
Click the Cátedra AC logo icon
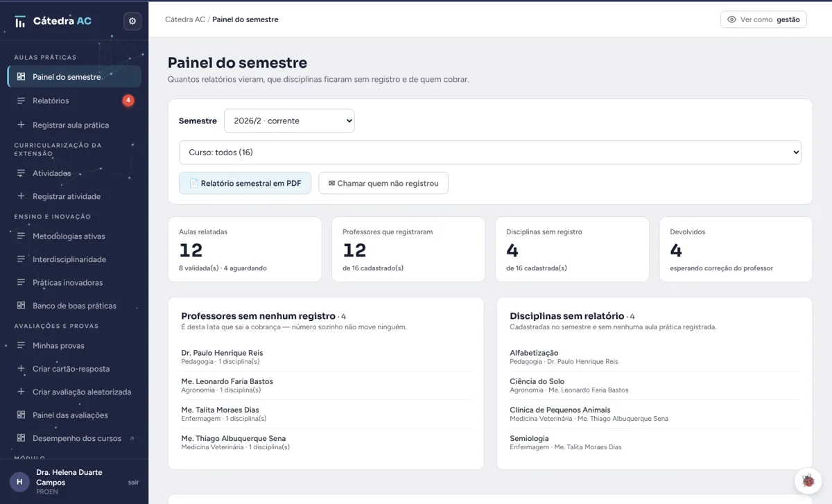(x=20, y=21)
